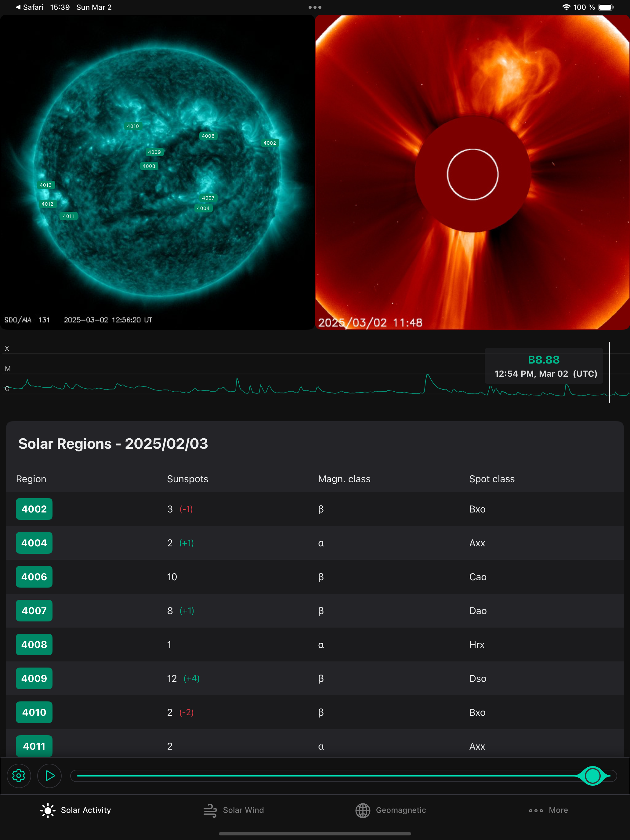The image size is (630, 840).
Task: Select region 4004 row badge
Action: pyautogui.click(x=34, y=543)
